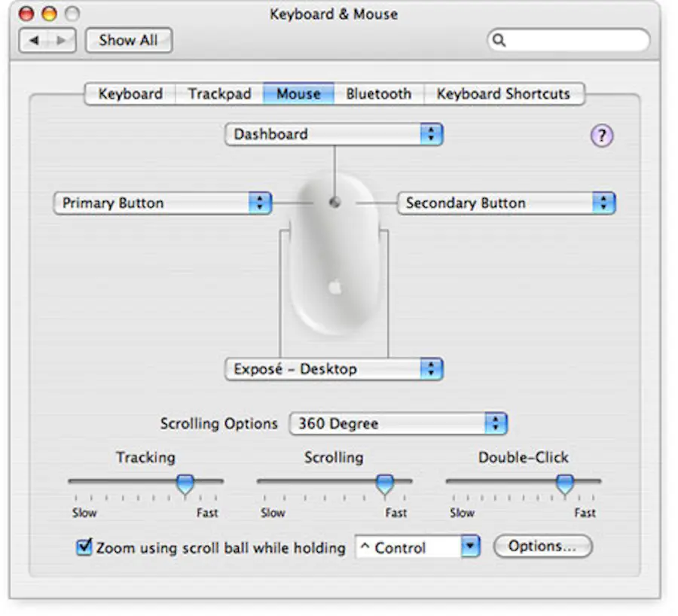Switch to the Bluetooth tab
Screen dimensions: 678x616
(378, 93)
